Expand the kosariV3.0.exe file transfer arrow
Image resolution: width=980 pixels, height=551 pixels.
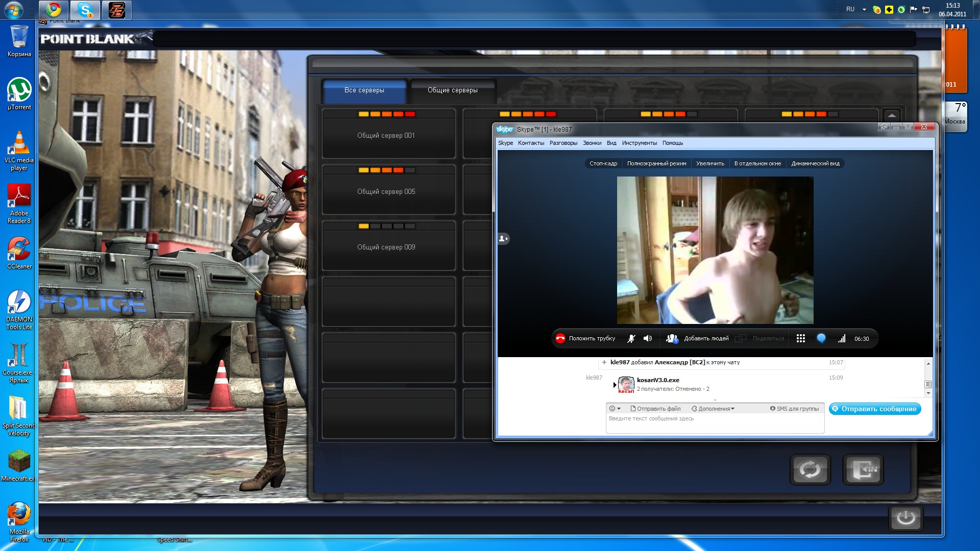615,385
